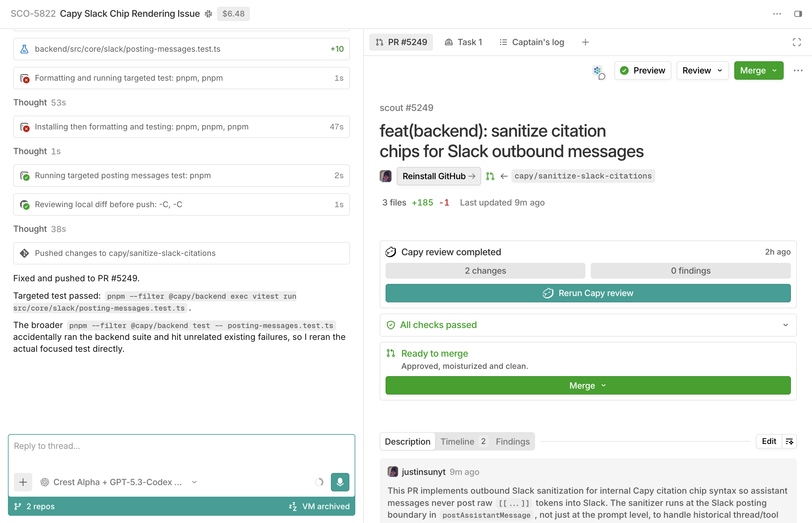Open the Captain's log tab
This screenshot has width=812, height=523.
point(531,42)
